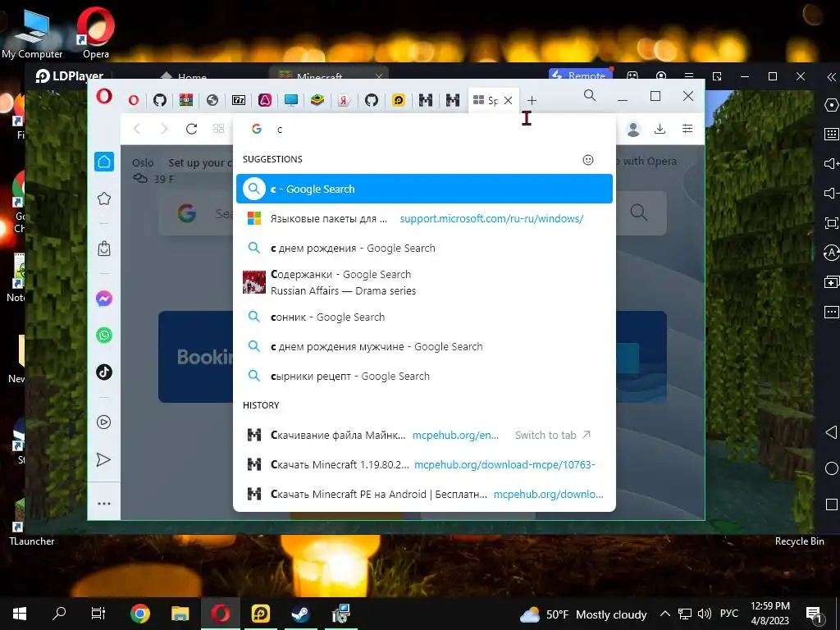This screenshot has height=630, width=840.
Task: Open Steam from the taskbar
Action: 300,614
